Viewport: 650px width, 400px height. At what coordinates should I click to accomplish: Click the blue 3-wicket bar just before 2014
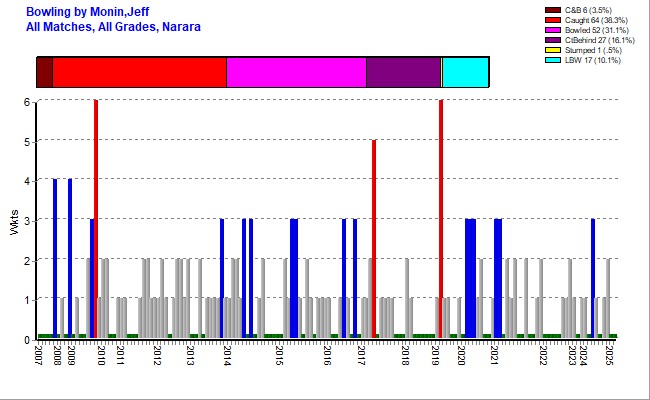click(x=222, y=278)
